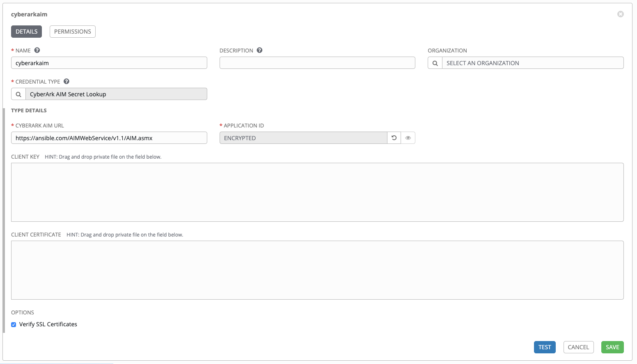Click the revert icon for Application ID

[394, 138]
